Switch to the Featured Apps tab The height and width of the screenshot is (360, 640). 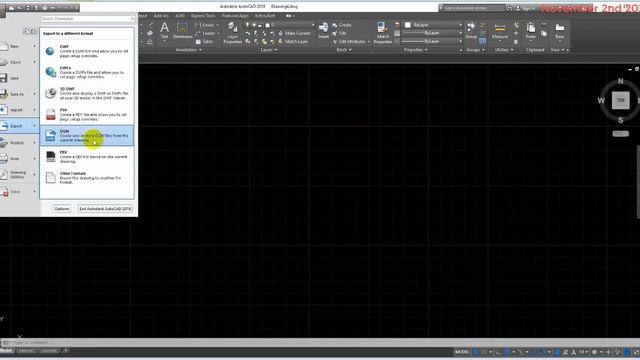point(235,16)
